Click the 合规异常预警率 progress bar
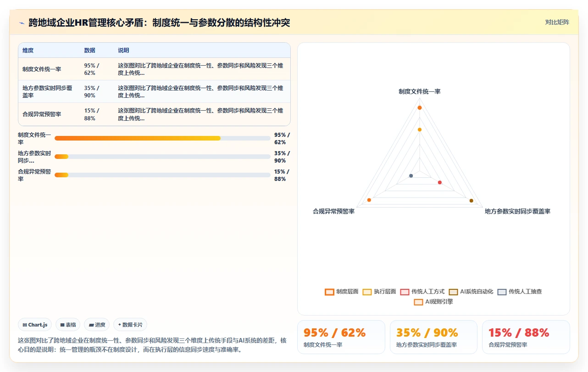This screenshot has height=372, width=588. 162,175
